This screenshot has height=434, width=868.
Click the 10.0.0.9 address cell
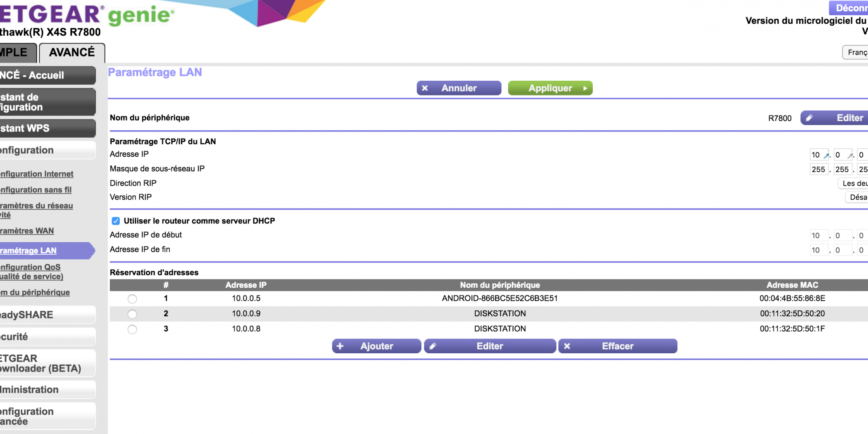point(246,314)
